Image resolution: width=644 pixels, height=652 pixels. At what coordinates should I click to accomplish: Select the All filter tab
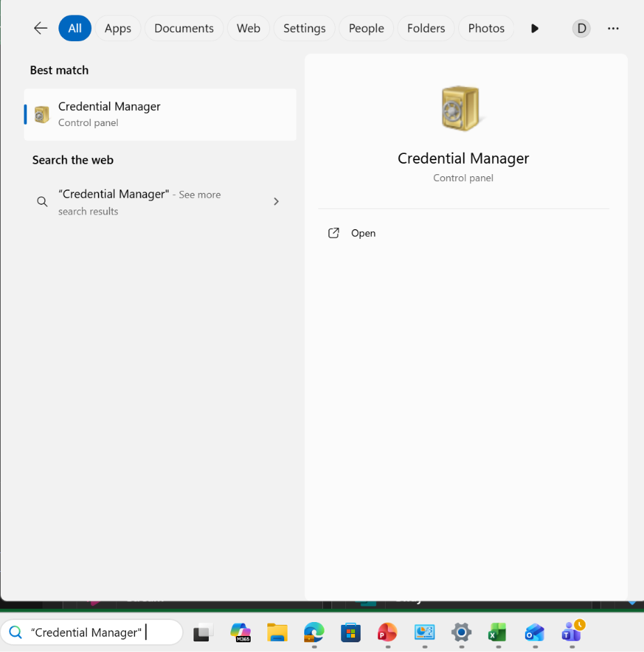pyautogui.click(x=74, y=29)
